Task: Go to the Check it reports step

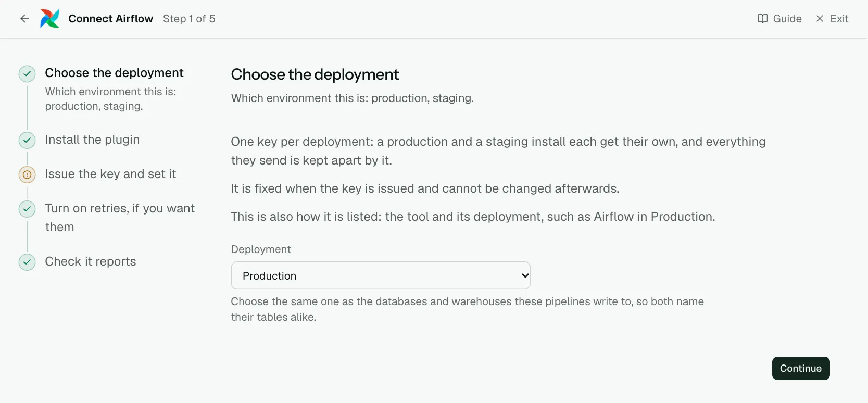Action: (91, 261)
